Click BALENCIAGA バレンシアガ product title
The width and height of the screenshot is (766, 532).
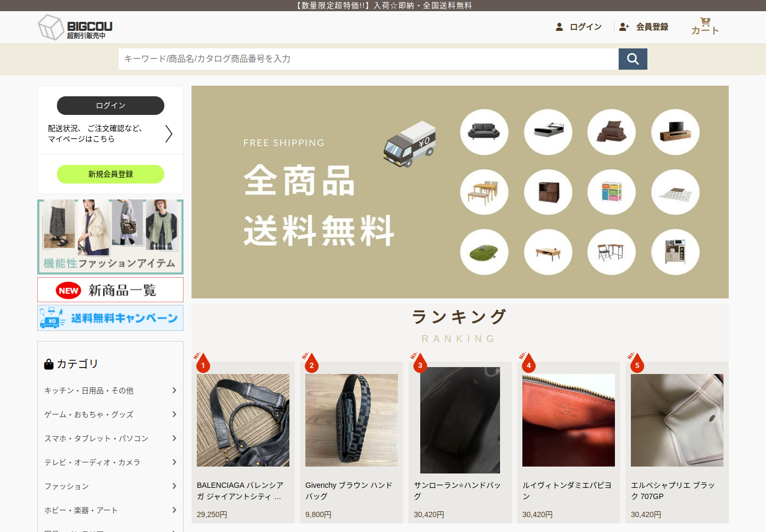tap(240, 491)
